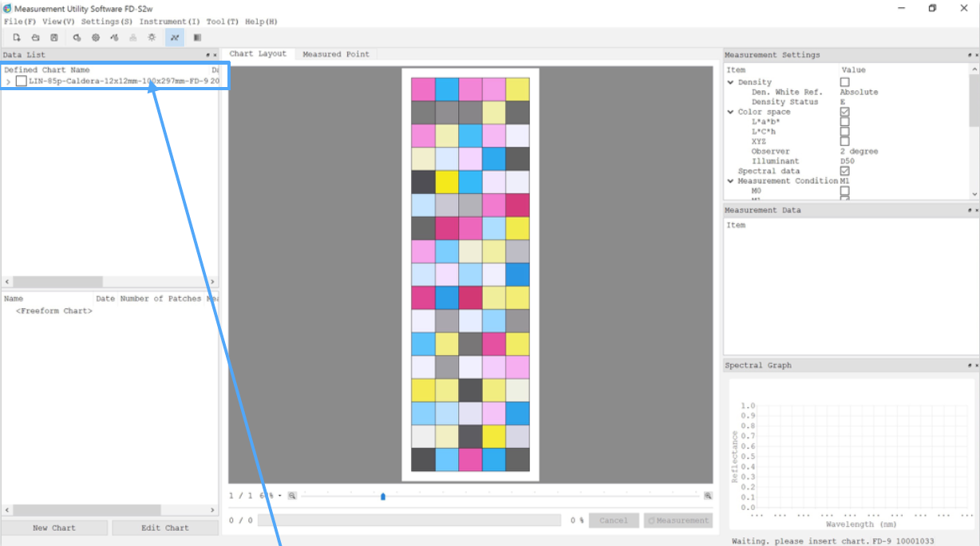Click the gradient square toolbar icon
The width and height of the screenshot is (980, 546).
(197, 38)
